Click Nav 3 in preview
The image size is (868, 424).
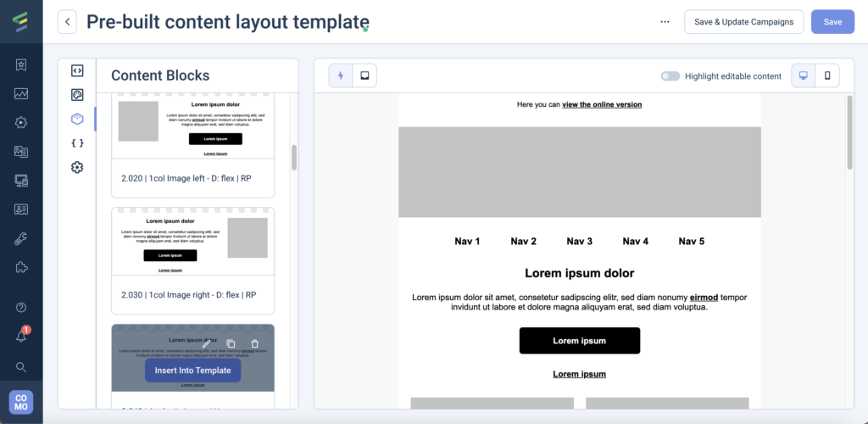coord(580,242)
